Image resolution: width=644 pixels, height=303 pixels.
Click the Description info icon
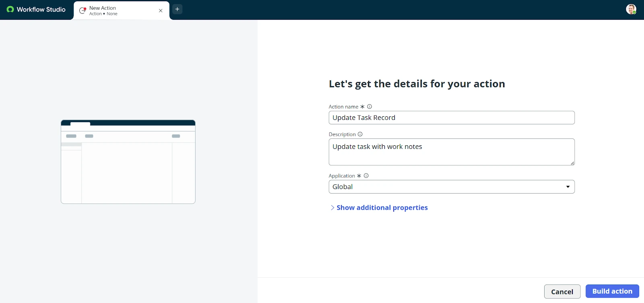[x=360, y=134]
